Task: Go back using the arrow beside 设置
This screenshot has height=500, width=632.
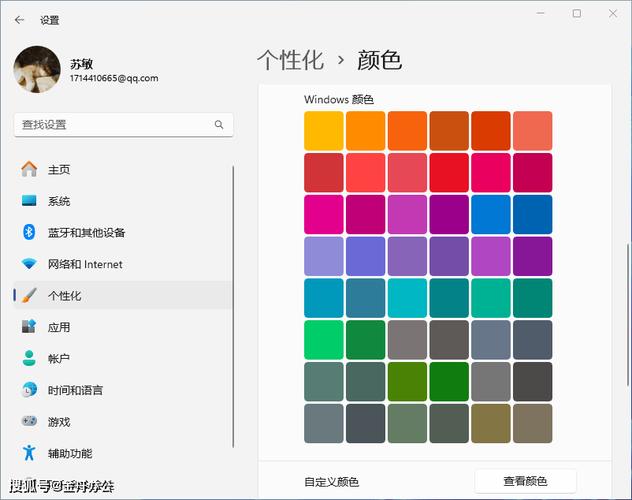Action: tap(19, 20)
